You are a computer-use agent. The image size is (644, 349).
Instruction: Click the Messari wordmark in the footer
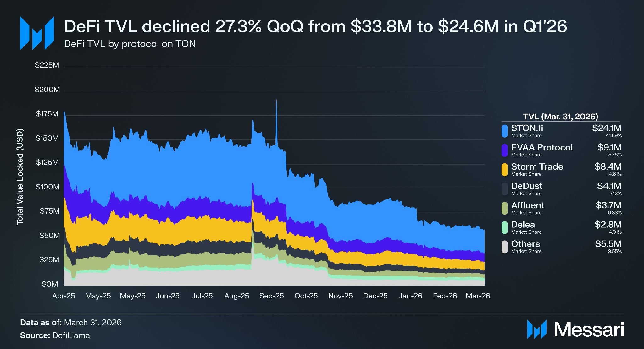589,330
